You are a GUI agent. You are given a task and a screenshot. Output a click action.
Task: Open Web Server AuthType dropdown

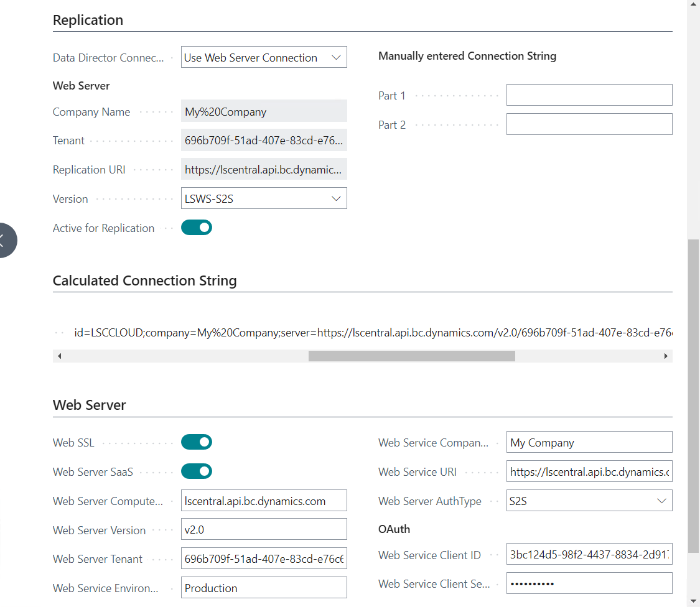pos(589,501)
